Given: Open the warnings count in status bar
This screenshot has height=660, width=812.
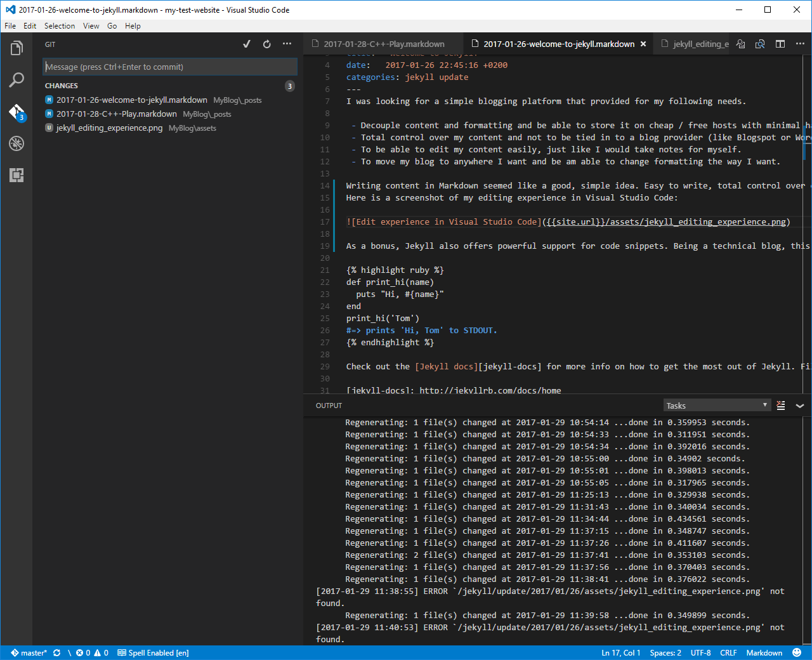Looking at the screenshot, I should (x=101, y=652).
